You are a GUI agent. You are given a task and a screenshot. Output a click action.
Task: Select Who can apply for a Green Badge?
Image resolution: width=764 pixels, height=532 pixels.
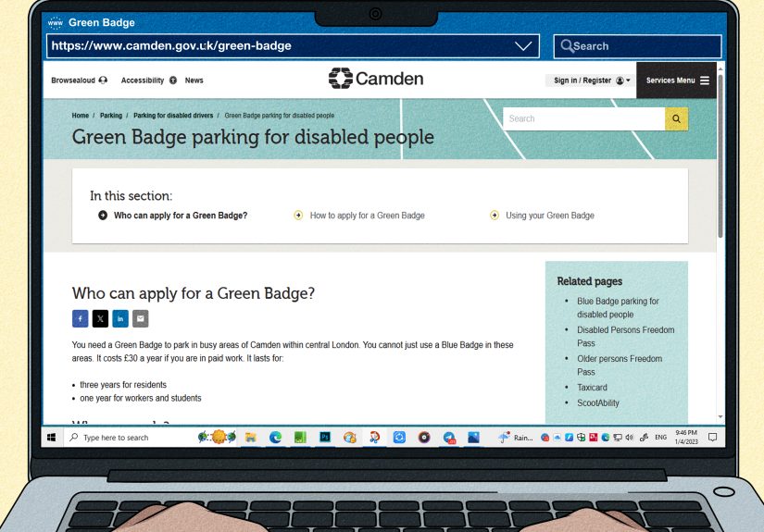pos(181,216)
